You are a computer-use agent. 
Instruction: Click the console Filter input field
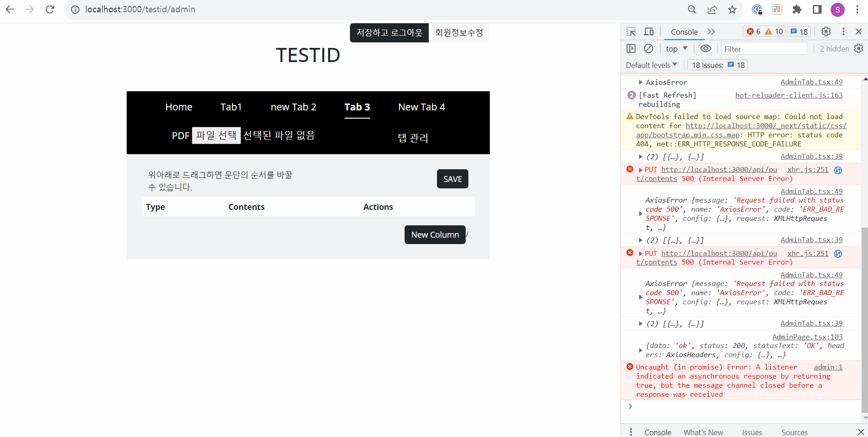[x=764, y=49]
